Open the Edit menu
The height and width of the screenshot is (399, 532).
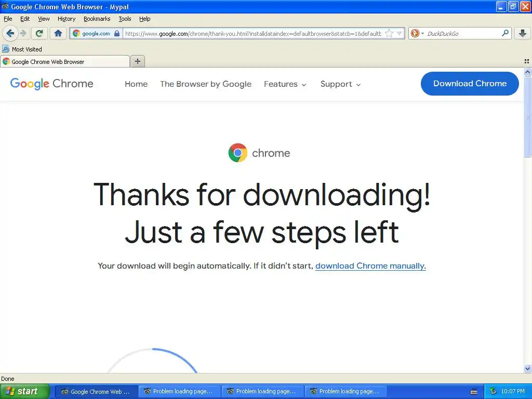point(25,19)
